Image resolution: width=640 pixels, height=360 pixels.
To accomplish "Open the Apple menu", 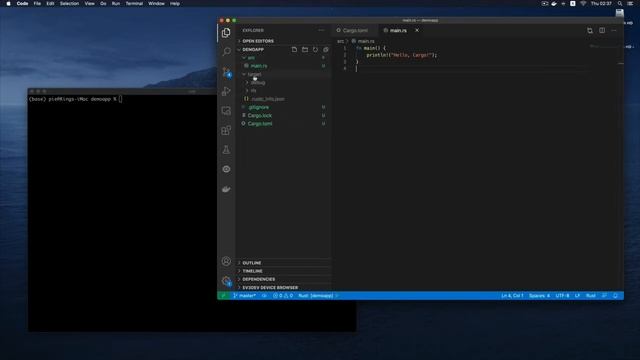I will coord(8,3).
